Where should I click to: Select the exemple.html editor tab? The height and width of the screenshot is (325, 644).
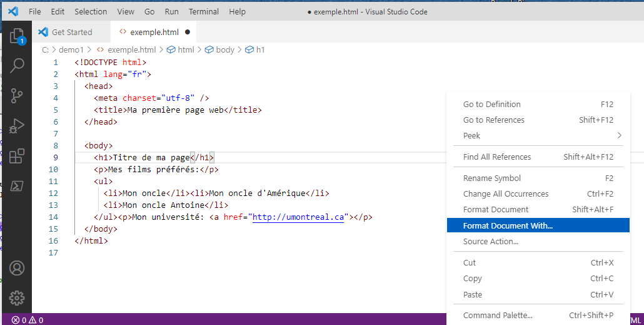(154, 32)
